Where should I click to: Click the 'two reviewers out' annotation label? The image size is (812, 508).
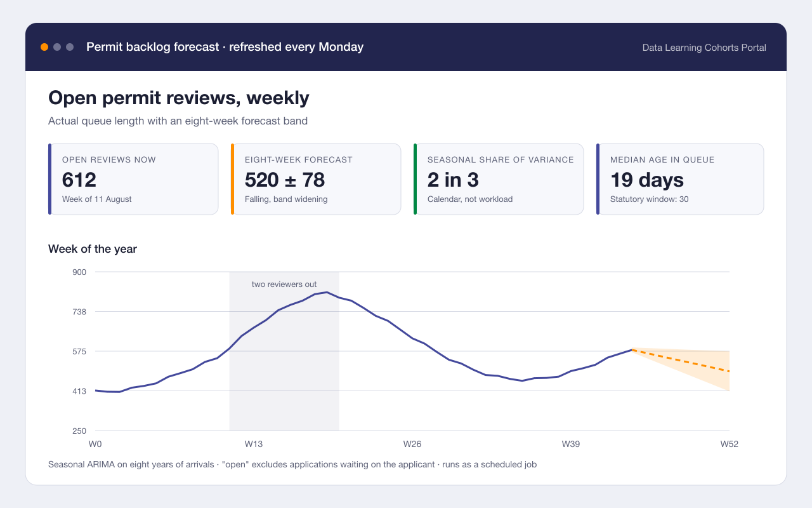pos(284,284)
